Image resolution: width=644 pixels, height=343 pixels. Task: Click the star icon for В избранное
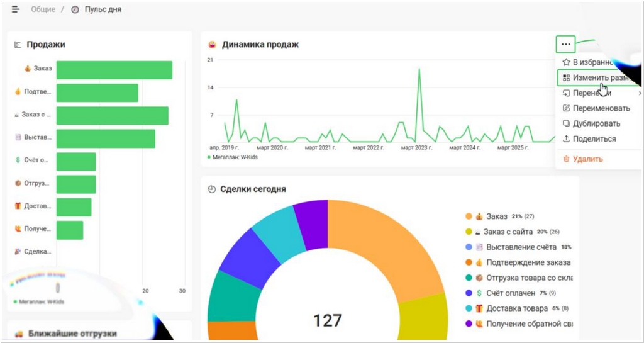(567, 62)
